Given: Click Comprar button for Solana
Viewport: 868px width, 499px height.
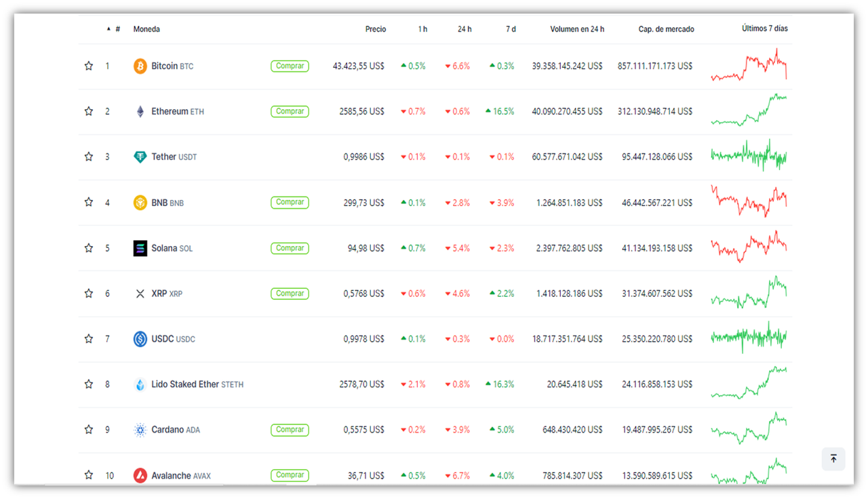Looking at the screenshot, I should (x=290, y=248).
